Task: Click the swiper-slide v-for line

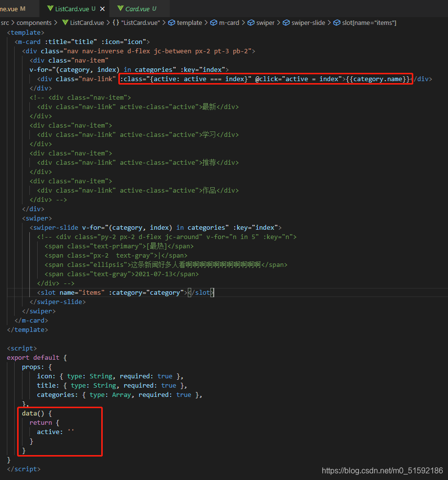Action: click(156, 228)
